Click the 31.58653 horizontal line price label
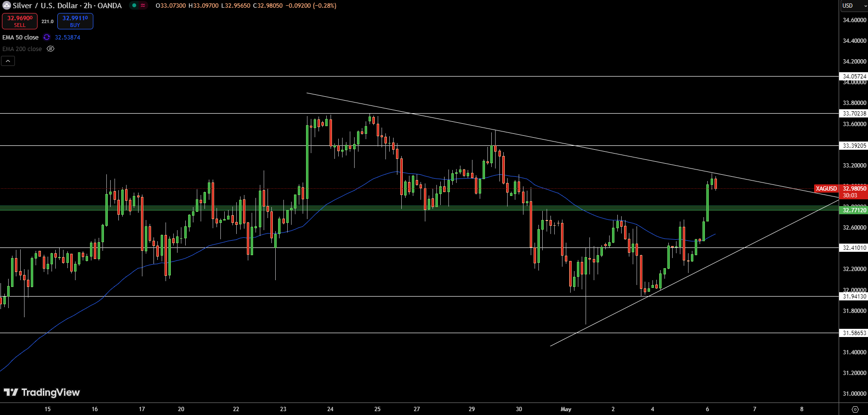The width and height of the screenshot is (868, 415). point(854,333)
